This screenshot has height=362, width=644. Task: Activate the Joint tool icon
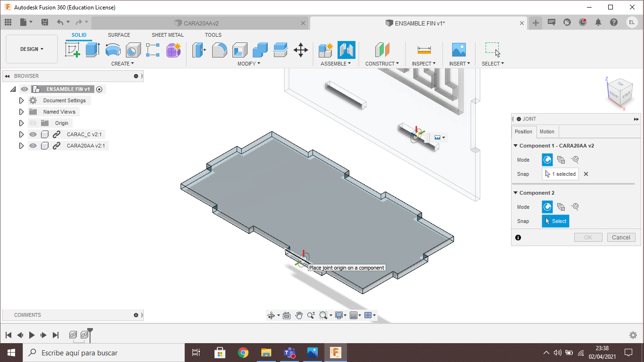click(x=346, y=49)
